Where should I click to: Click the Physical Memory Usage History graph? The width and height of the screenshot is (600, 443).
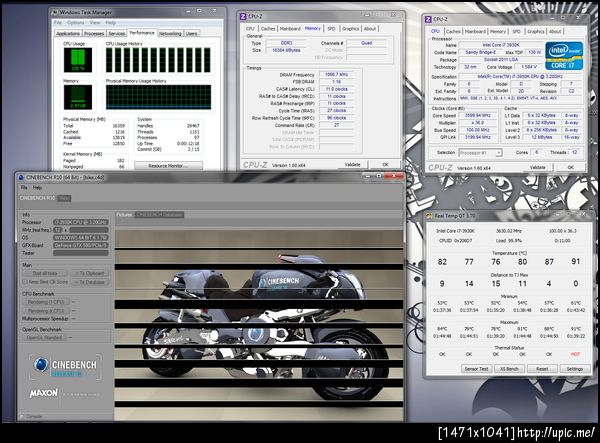point(158,97)
